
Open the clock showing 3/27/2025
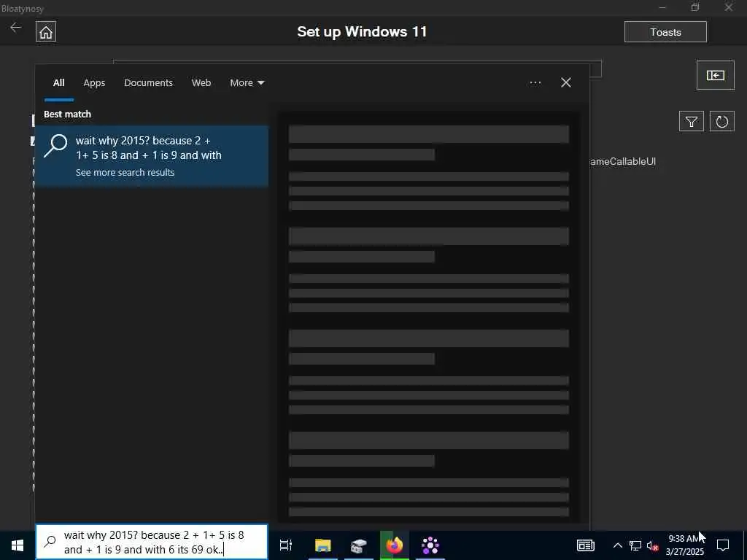tap(684, 545)
